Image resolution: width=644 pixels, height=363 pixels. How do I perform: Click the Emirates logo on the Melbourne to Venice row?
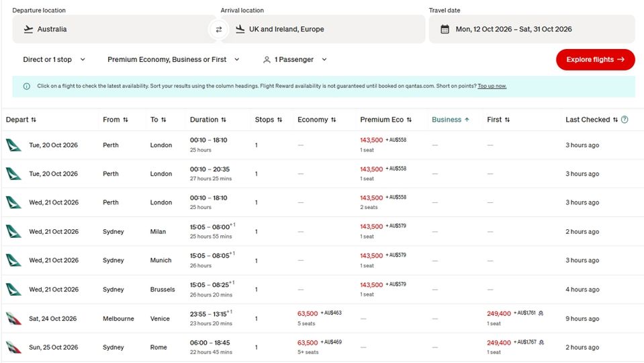[13, 319]
